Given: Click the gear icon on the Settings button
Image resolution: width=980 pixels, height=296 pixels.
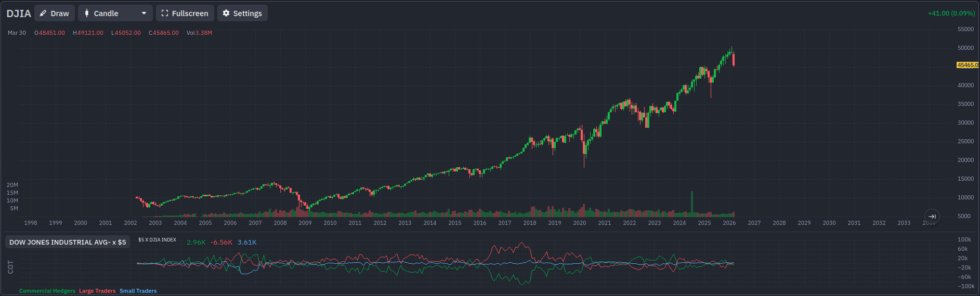Looking at the screenshot, I should (x=226, y=14).
